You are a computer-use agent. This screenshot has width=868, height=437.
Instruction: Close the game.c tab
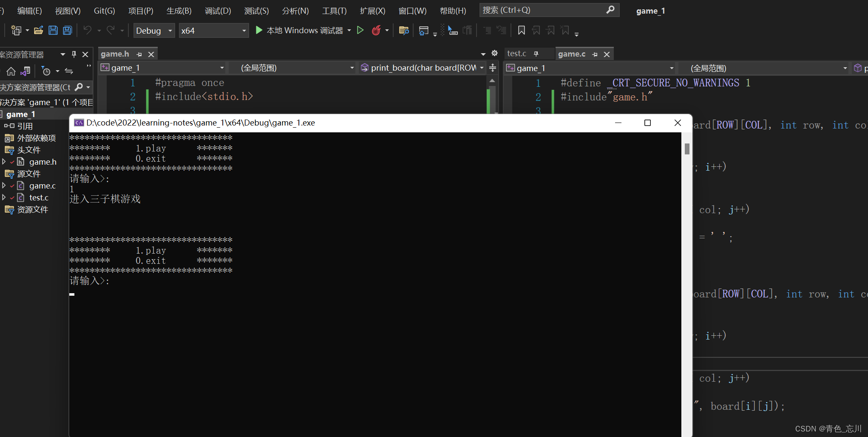point(607,54)
